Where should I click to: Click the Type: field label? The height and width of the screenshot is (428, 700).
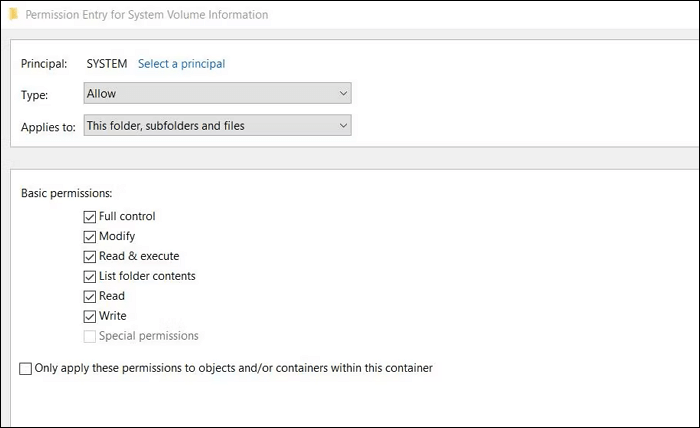click(x=35, y=93)
